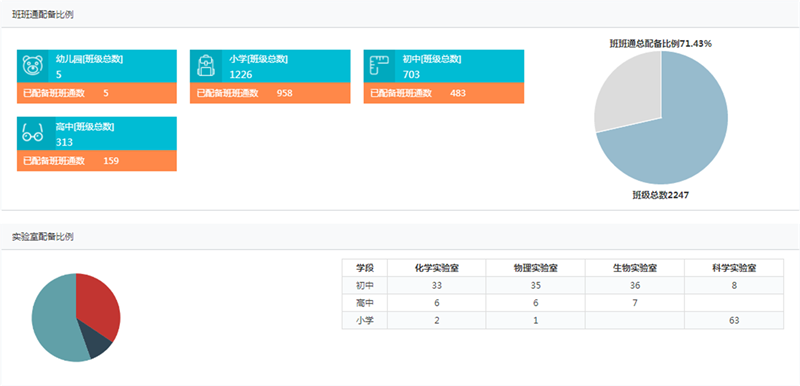Click the 初中 chemistry lab value 33

click(x=437, y=286)
